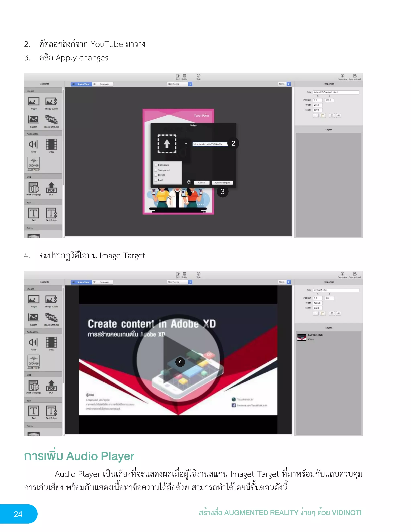Viewport: 411px width, 532px height.
Task: Click Text Button icon in the Create content video screenshot
Action: coord(51,411)
